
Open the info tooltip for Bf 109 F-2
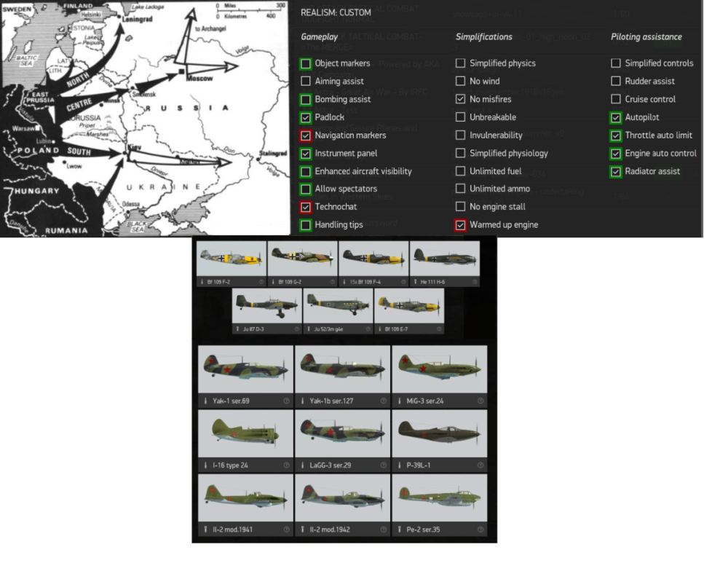[x=261, y=280]
